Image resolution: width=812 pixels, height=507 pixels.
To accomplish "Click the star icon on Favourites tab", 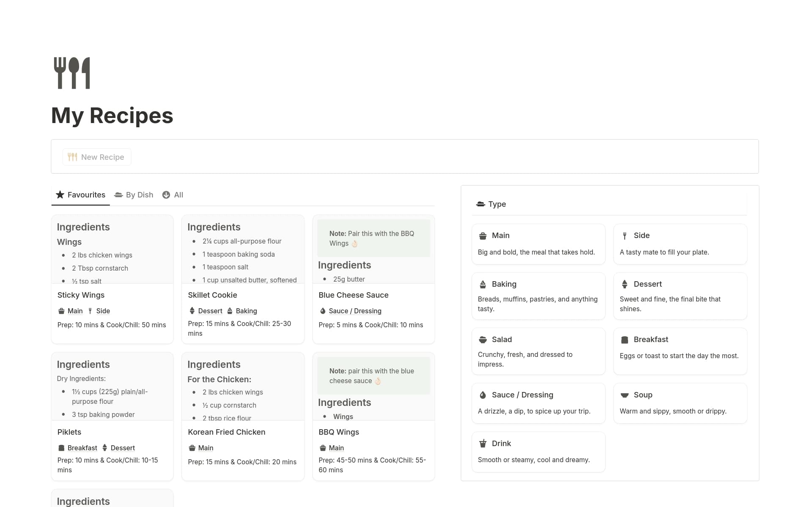I will tap(60, 195).
